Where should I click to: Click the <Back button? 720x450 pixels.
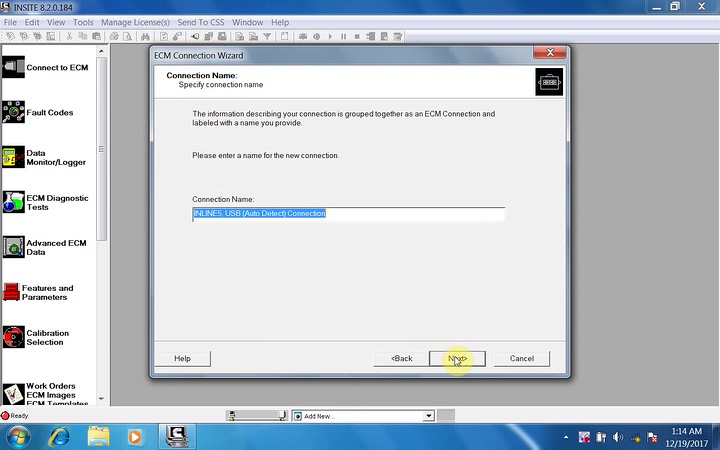[x=401, y=359]
